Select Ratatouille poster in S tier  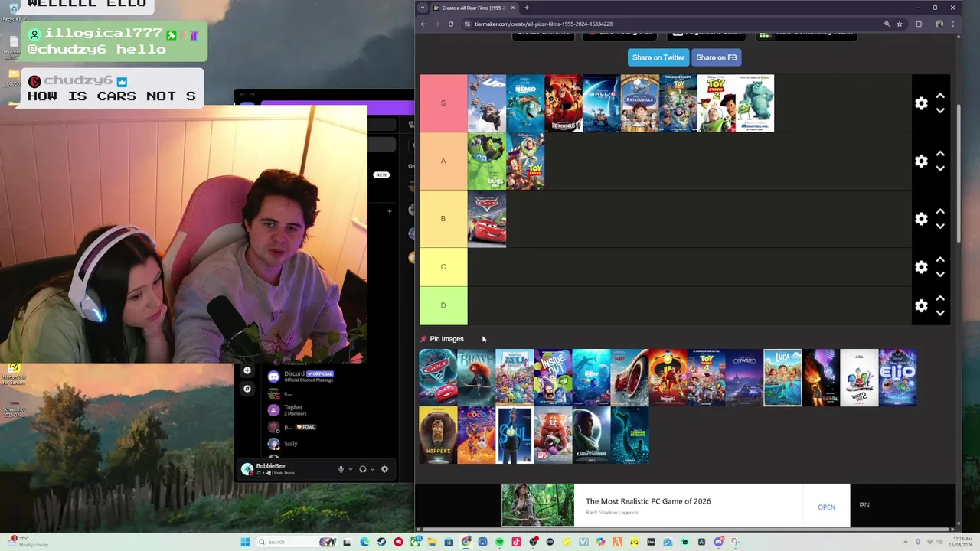(640, 103)
